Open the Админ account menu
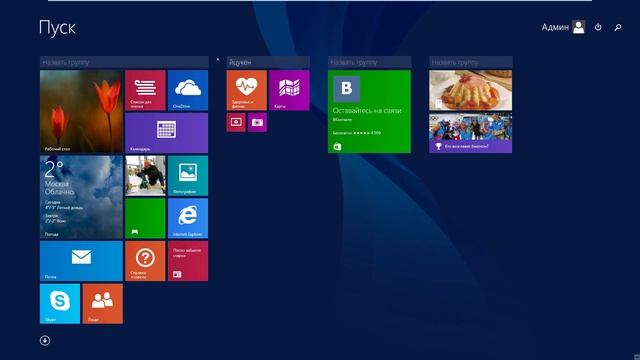 click(563, 27)
